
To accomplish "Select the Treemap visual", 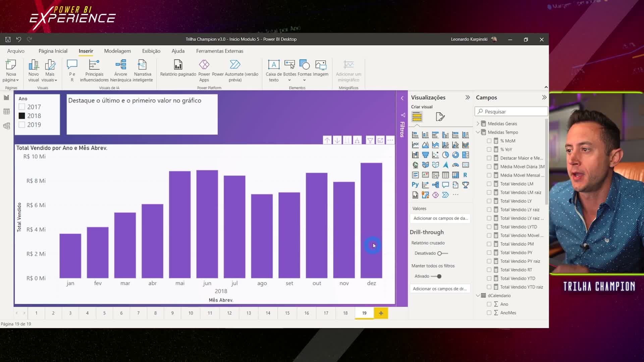I will pos(466,155).
